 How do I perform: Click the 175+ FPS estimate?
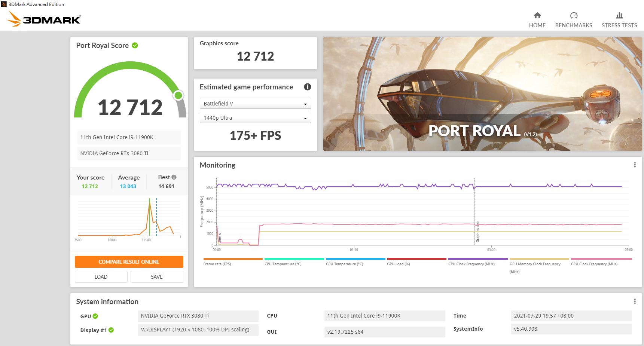point(256,135)
